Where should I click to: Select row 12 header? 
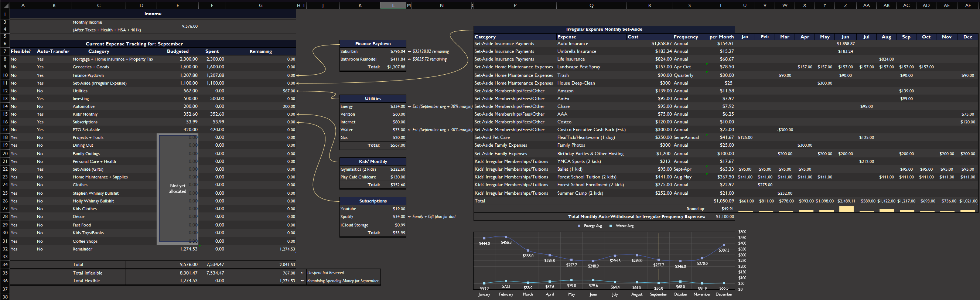click(5, 91)
